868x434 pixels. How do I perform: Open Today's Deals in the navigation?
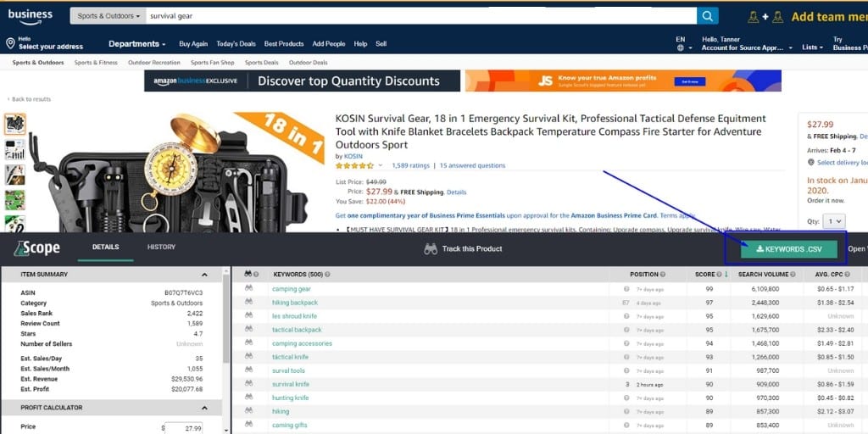[x=236, y=44]
